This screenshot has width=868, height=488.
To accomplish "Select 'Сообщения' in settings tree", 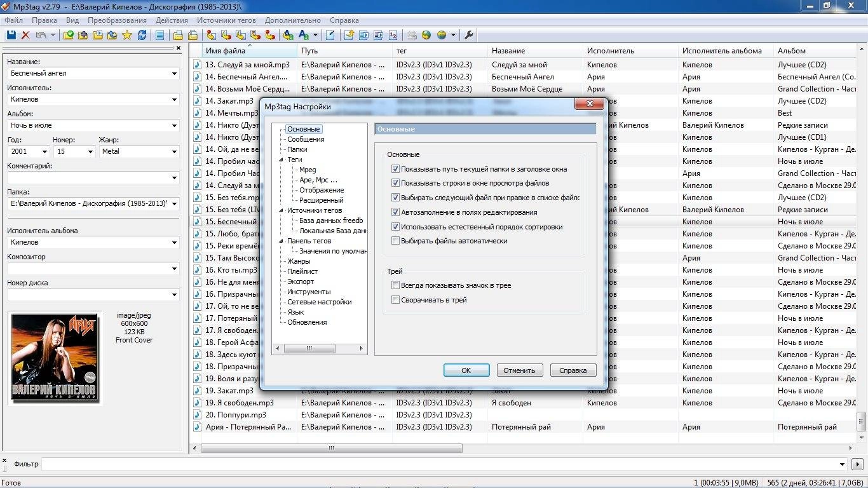I will tap(306, 139).
